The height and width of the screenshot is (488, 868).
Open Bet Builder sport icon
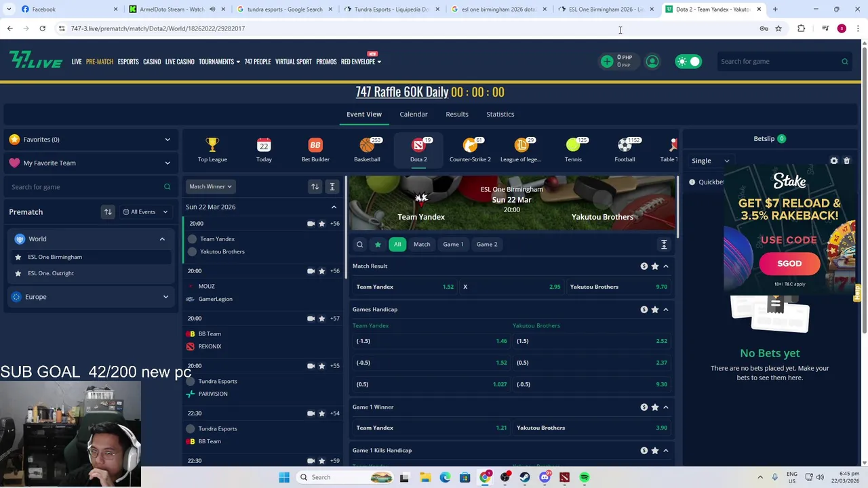click(x=315, y=150)
